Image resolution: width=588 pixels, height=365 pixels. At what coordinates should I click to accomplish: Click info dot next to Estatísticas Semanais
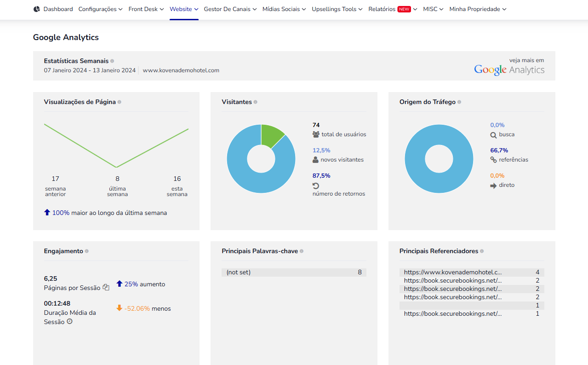[x=112, y=61]
